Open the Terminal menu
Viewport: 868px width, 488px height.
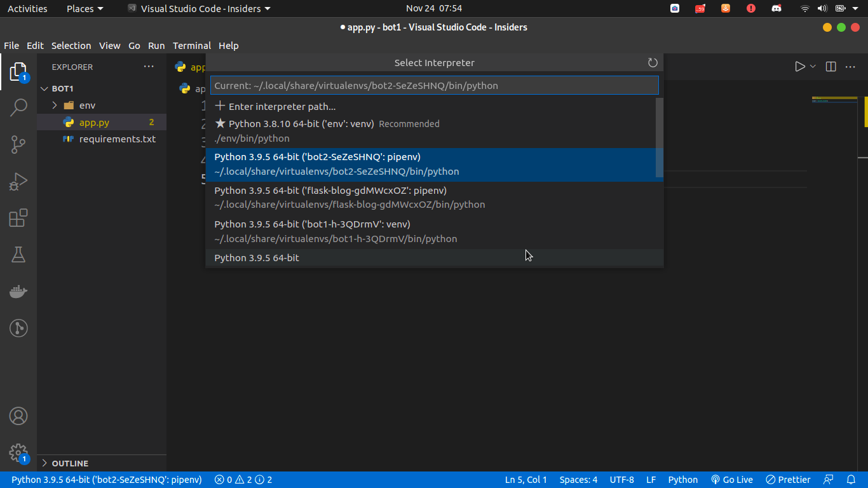point(192,46)
